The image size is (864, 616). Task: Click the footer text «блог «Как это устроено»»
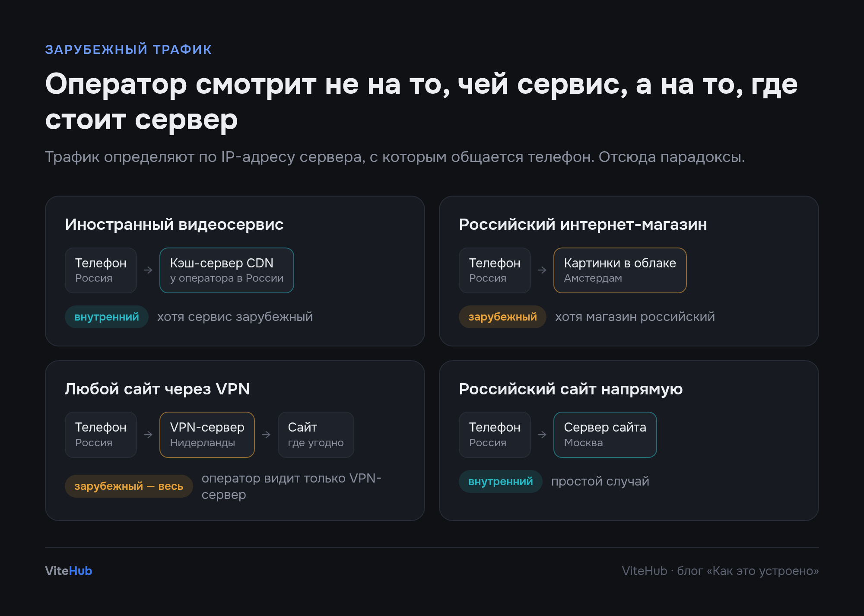[748, 571]
